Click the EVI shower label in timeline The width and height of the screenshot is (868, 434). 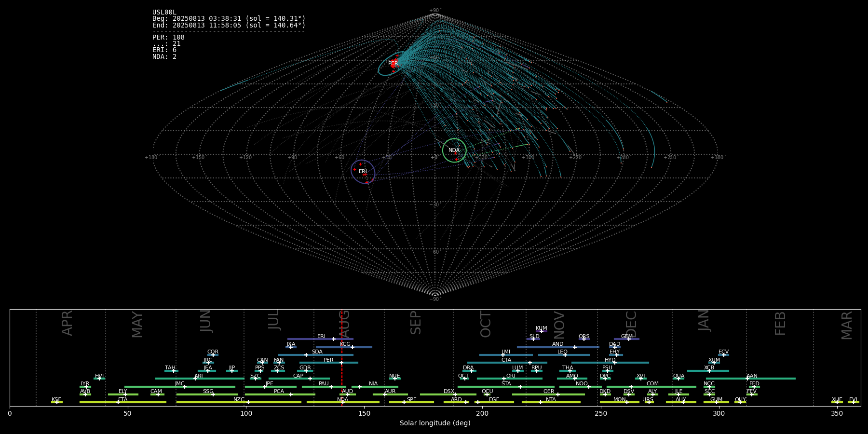(853, 399)
